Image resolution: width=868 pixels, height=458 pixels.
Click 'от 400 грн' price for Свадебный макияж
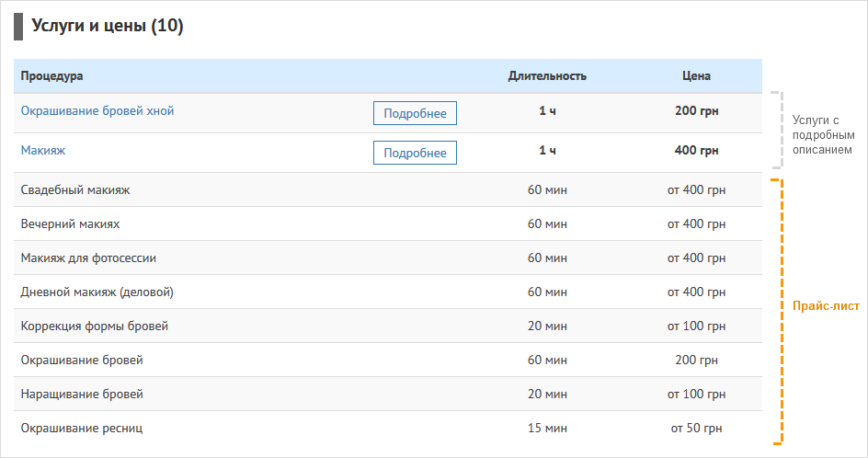[696, 190]
